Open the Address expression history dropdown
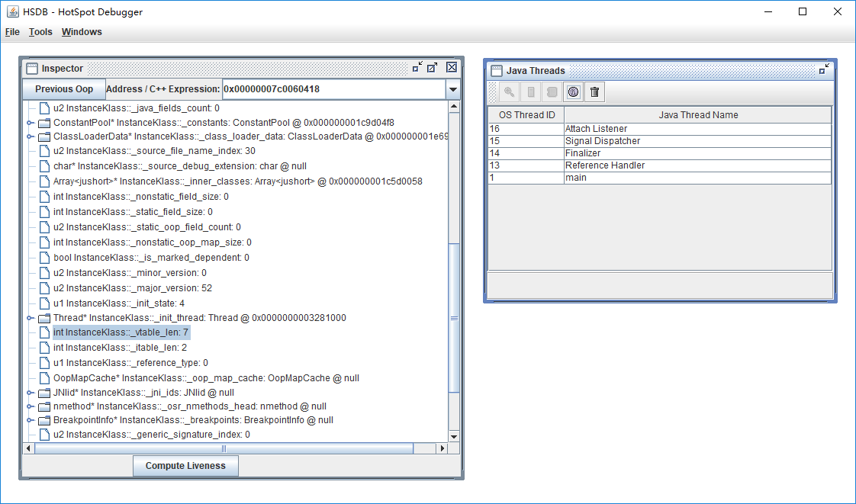Image resolution: width=856 pixels, height=504 pixels. coord(452,89)
